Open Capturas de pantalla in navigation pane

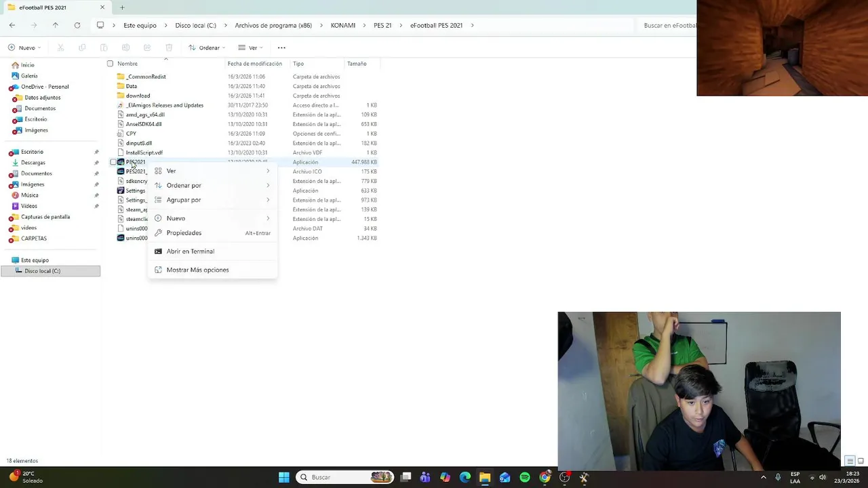pyautogui.click(x=45, y=217)
